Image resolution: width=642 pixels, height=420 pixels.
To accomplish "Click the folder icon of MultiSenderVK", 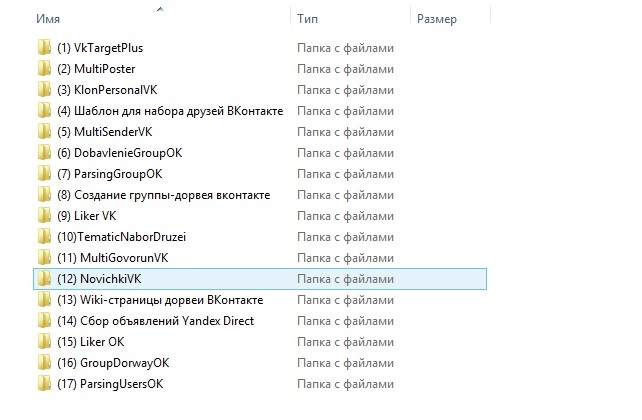I will [44, 132].
